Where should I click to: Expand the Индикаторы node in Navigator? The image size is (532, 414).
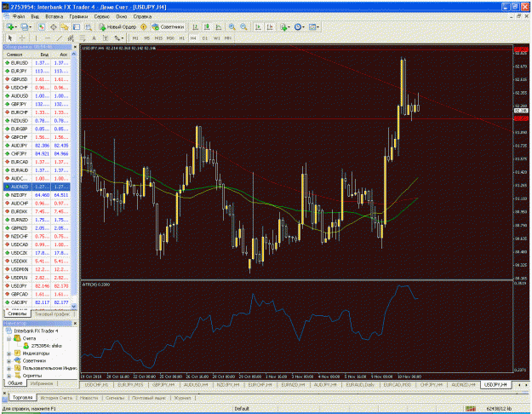tap(9, 354)
